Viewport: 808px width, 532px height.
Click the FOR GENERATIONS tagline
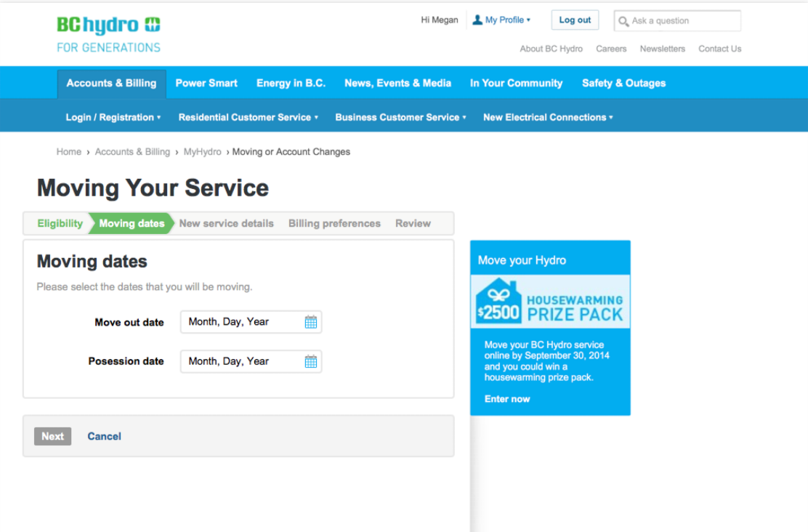coord(109,47)
